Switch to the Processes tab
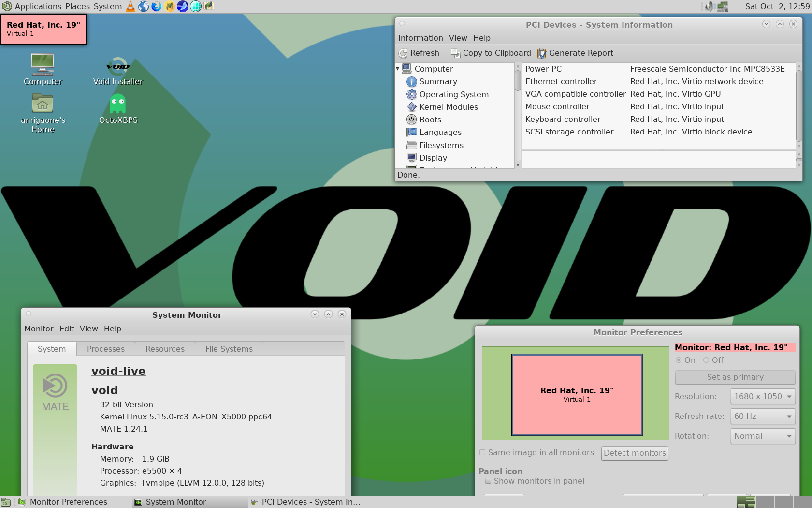The image size is (812, 508). pyautogui.click(x=106, y=349)
